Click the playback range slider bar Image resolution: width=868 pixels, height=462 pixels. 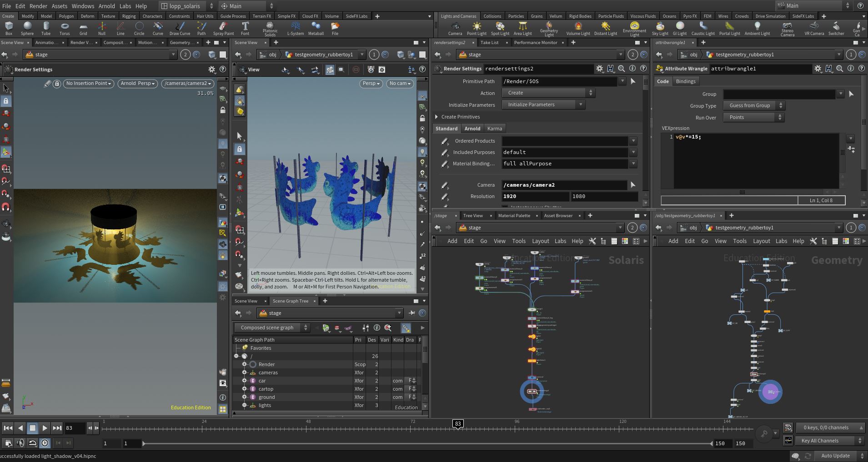(427, 443)
